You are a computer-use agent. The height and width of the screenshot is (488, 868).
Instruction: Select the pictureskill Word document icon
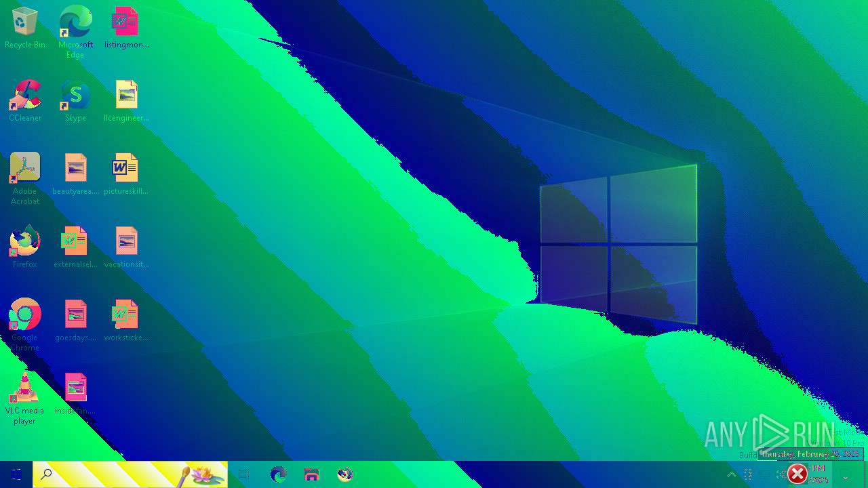coord(126,174)
